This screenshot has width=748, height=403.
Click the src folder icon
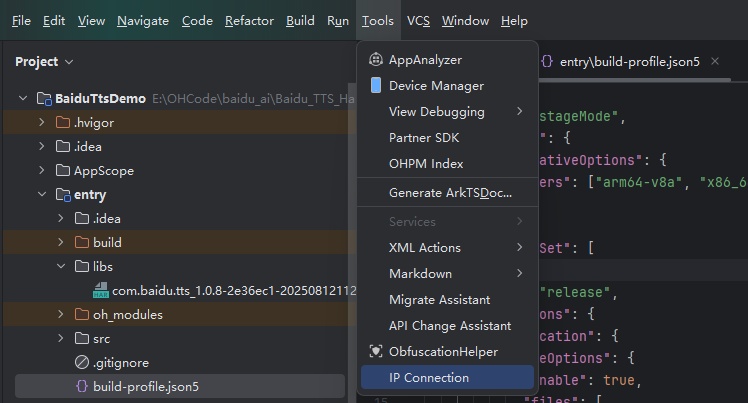pos(82,338)
